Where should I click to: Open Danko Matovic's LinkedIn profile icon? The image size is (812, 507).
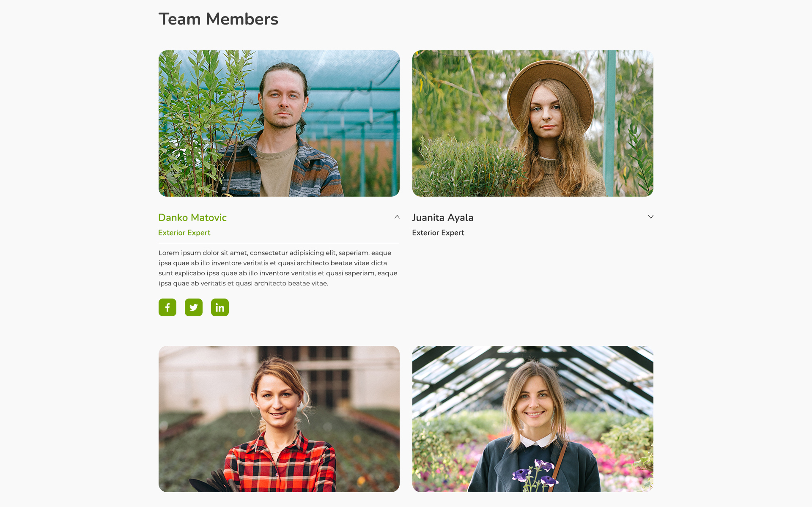[x=220, y=307]
